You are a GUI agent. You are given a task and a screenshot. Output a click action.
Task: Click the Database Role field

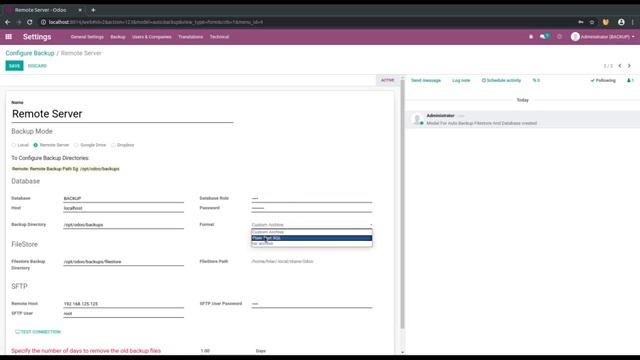pos(312,198)
